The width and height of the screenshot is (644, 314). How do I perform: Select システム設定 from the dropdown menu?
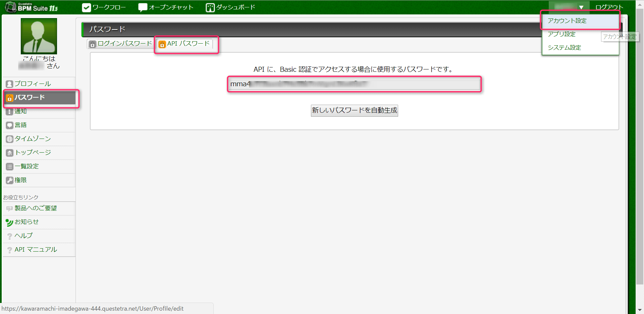(x=580, y=48)
